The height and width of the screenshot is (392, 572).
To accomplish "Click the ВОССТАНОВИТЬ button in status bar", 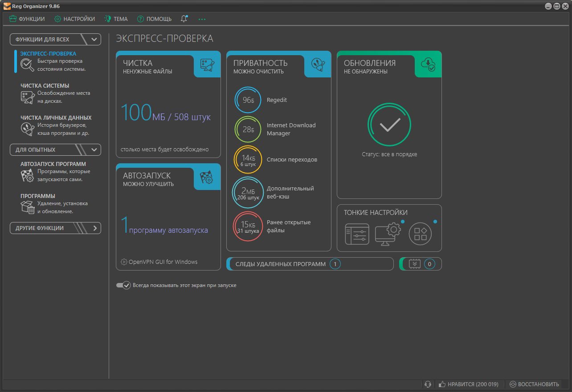I will (x=534, y=384).
